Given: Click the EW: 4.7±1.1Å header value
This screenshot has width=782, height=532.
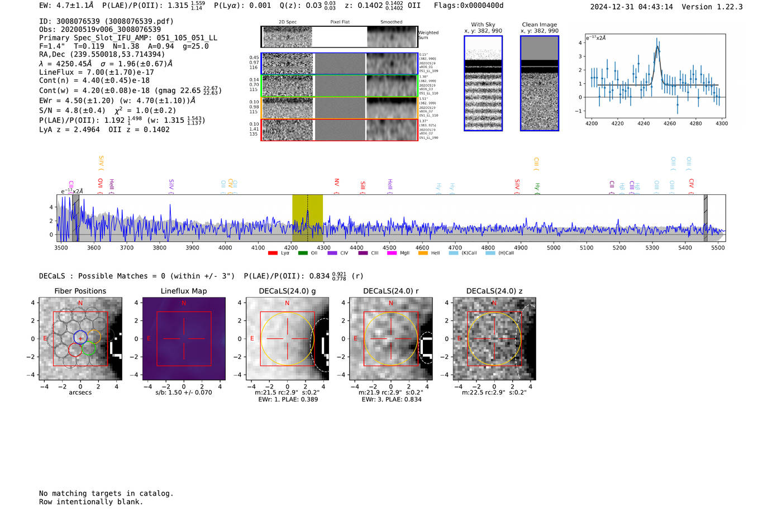Looking at the screenshot, I should 66,6.
